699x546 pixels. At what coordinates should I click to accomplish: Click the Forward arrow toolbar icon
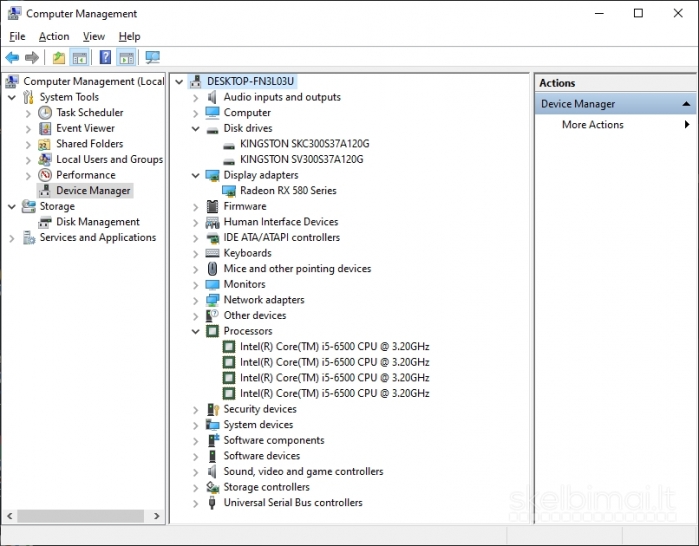click(32, 57)
